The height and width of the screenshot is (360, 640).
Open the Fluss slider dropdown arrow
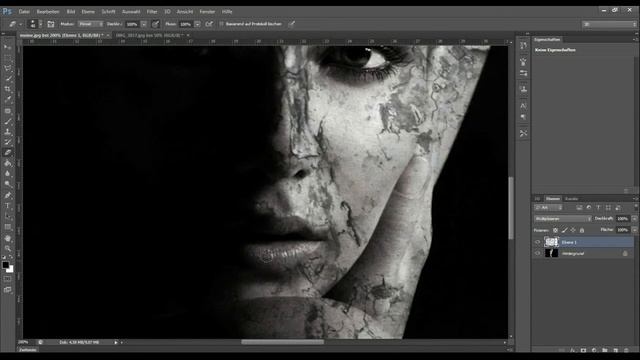pyautogui.click(x=198, y=24)
